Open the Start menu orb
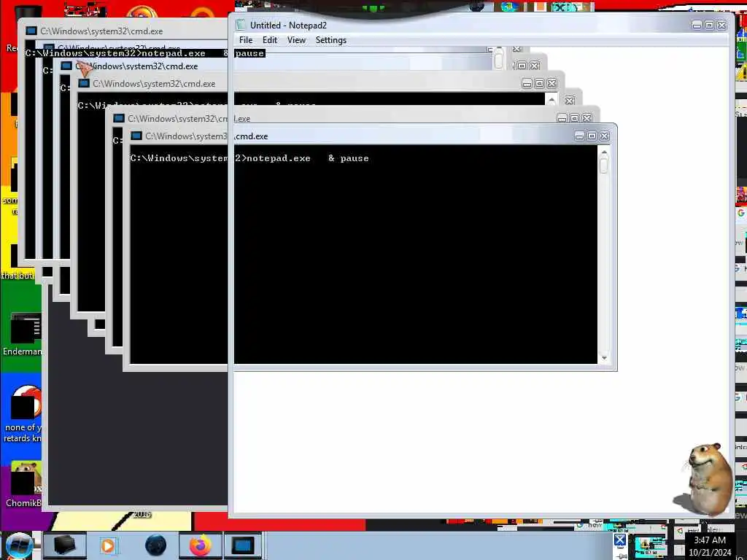Viewport: 747px width, 560px height. click(18, 545)
